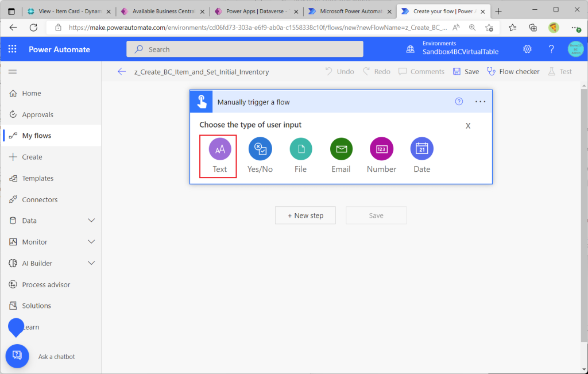Open the help icon on trigger card
The height and width of the screenshot is (374, 588).
pos(459,102)
